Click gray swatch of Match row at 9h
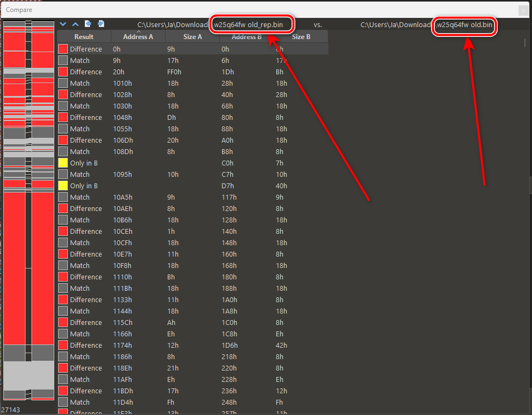Screen dimensions: 532x415 63,60
